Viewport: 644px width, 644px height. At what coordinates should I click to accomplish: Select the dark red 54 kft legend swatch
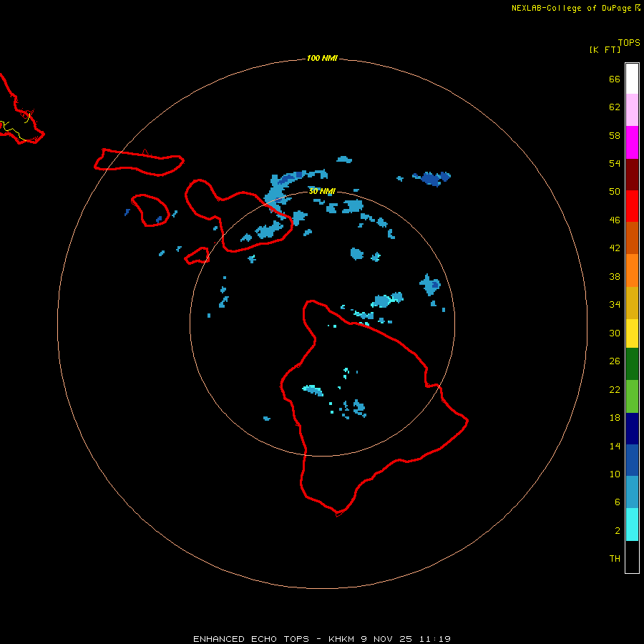click(x=632, y=174)
